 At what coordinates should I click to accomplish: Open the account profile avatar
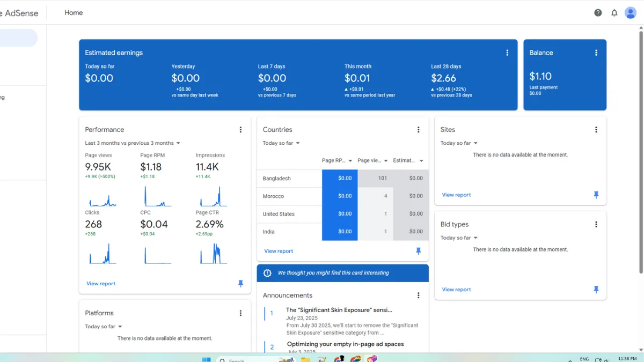(x=631, y=13)
